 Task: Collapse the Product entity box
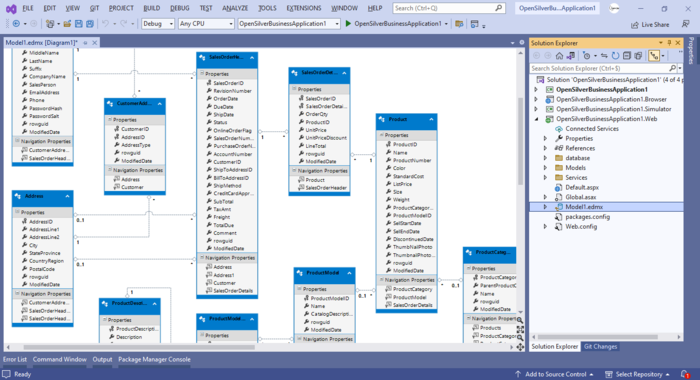431,119
